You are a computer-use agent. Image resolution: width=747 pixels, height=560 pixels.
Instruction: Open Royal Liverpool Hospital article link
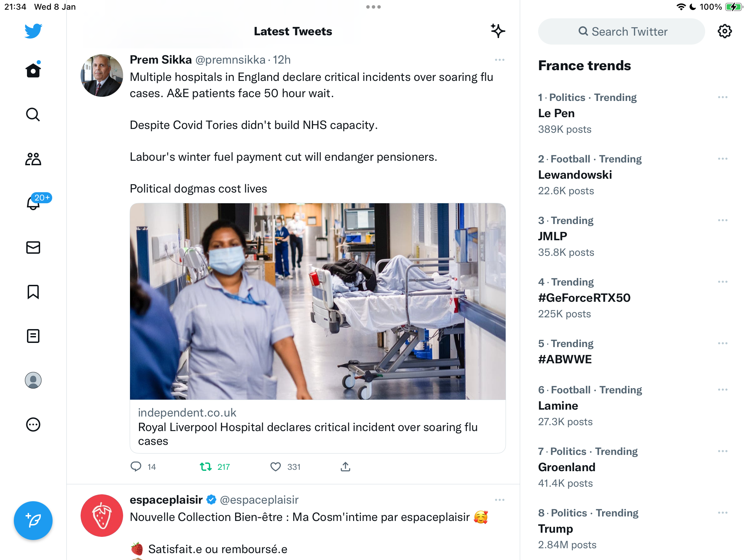tap(318, 427)
